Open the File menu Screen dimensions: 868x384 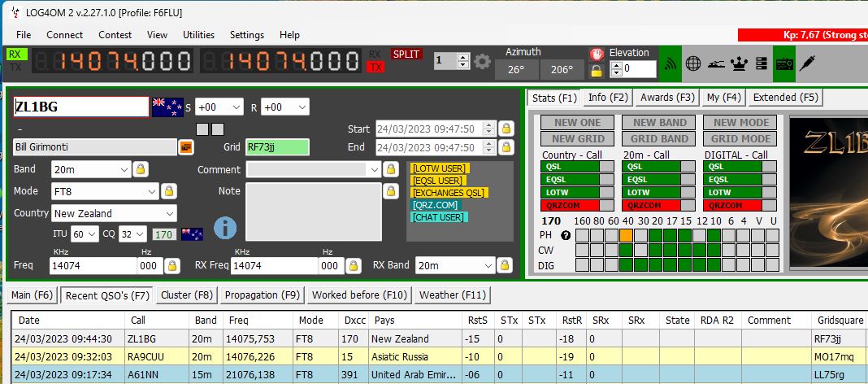click(24, 34)
